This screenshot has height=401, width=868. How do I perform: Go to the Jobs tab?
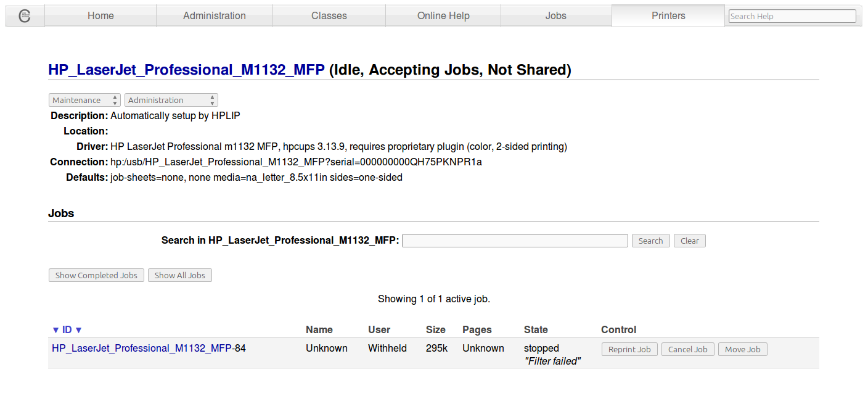tap(556, 16)
